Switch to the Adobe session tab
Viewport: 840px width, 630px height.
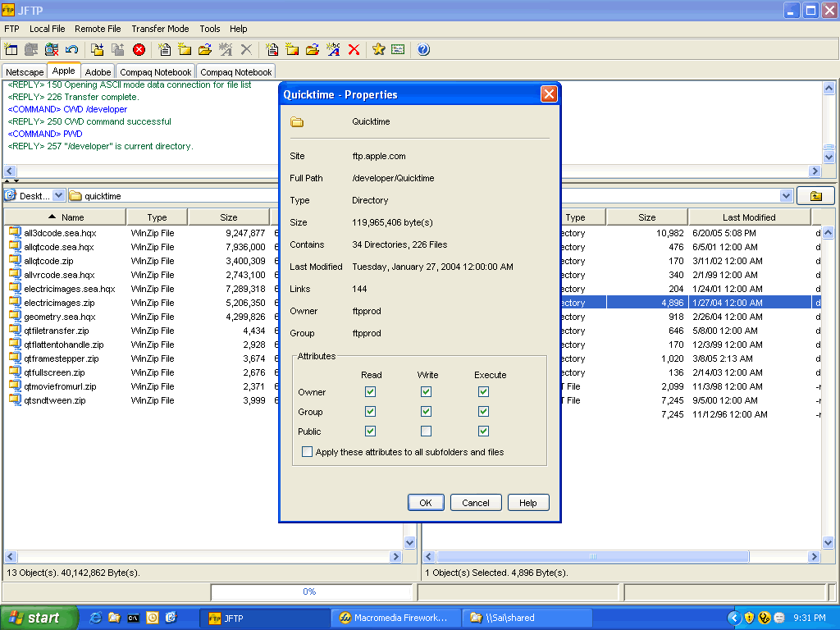(x=98, y=72)
